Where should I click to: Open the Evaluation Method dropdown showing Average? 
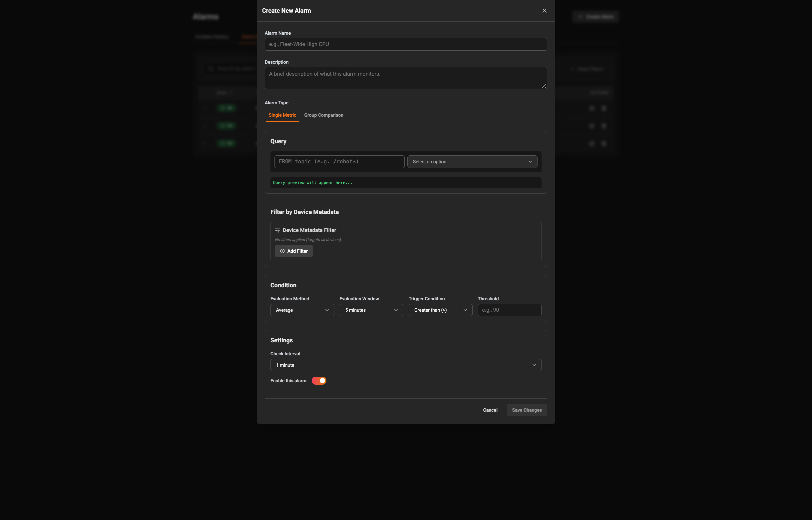click(302, 310)
